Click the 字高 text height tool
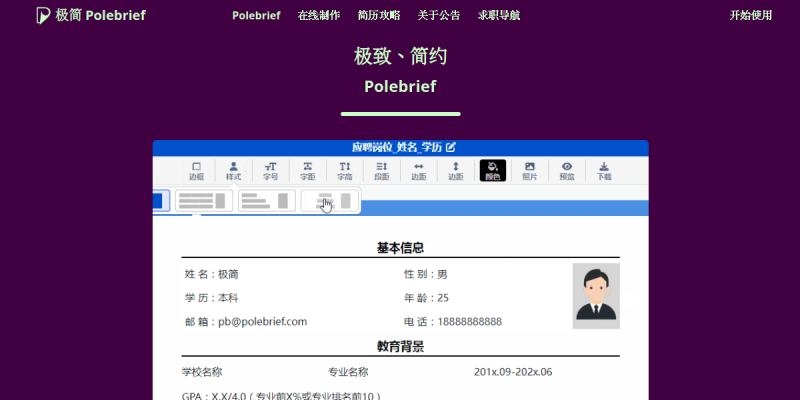Image resolution: width=800 pixels, height=400 pixels. coord(345,171)
